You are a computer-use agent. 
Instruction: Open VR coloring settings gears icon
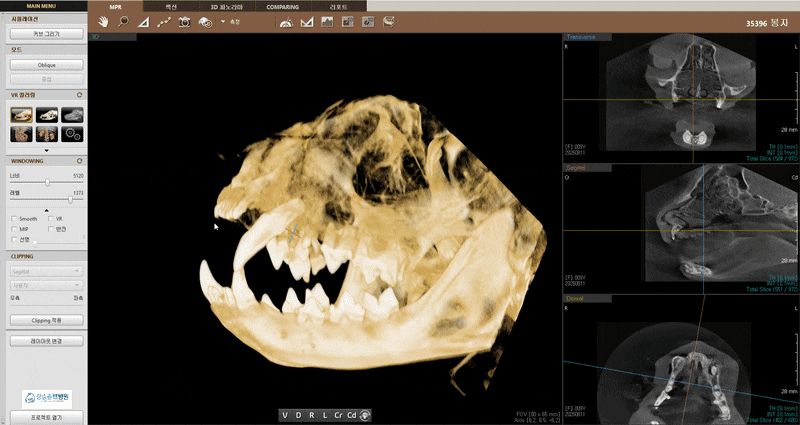72,134
